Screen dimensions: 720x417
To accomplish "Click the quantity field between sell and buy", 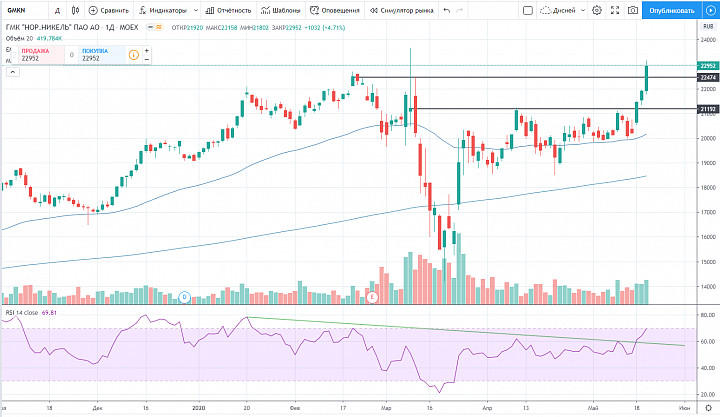I will tap(72, 55).
